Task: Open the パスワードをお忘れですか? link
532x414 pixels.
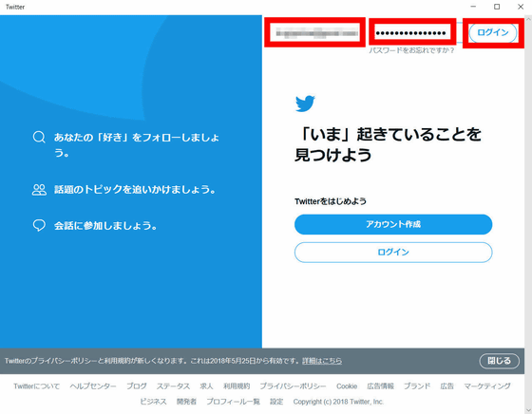Action: 411,50
